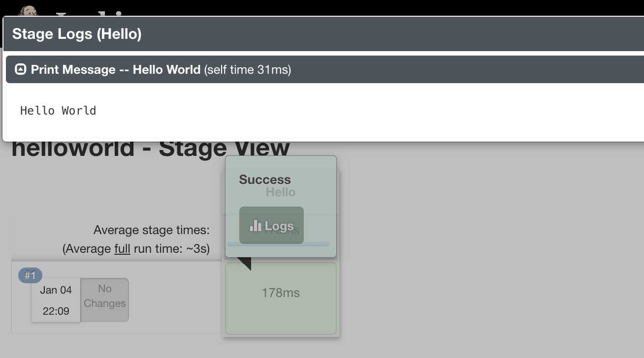The height and width of the screenshot is (358, 644).
Task: Click the Print Message -- Hello World header
Action: point(325,69)
